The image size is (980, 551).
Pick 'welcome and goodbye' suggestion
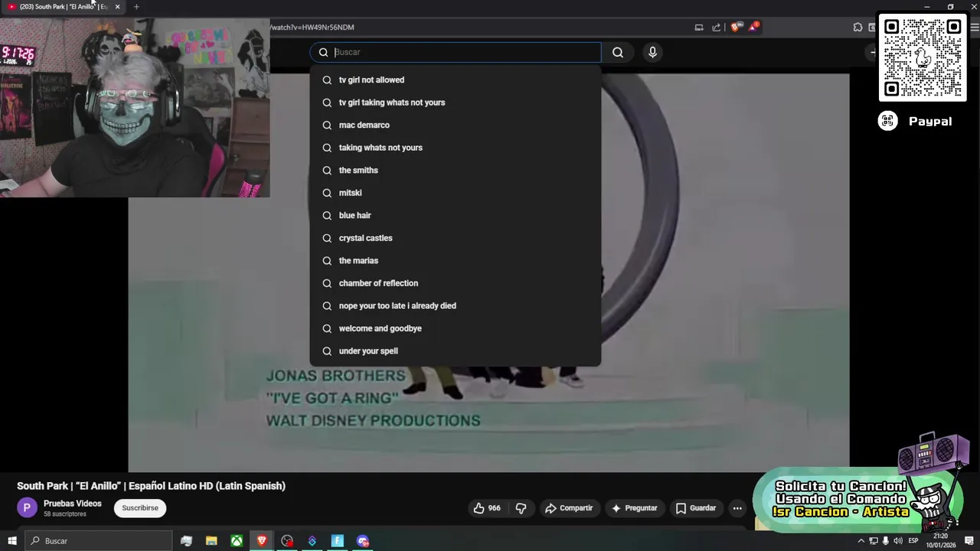click(x=456, y=328)
